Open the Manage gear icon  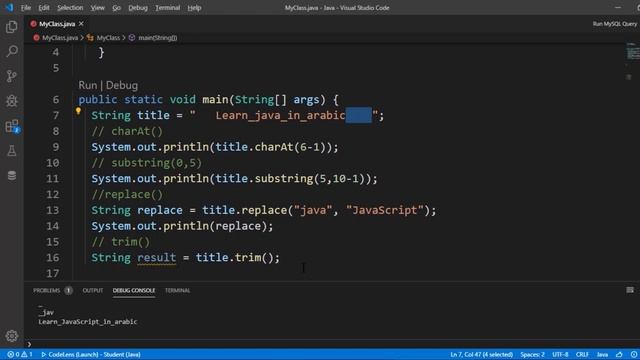click(11, 336)
